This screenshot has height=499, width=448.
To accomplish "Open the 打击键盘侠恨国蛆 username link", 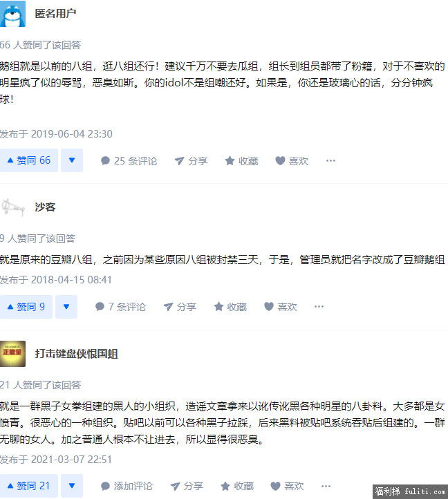I will [x=77, y=354].
